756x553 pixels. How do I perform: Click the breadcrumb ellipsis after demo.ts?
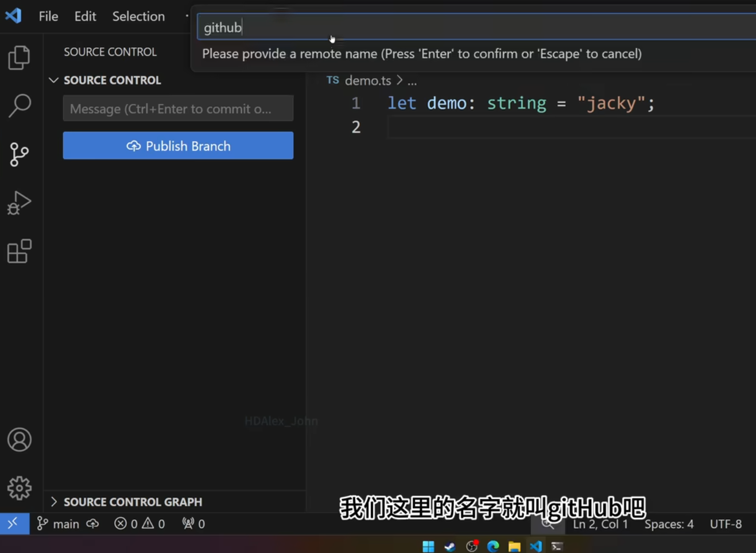coord(412,81)
